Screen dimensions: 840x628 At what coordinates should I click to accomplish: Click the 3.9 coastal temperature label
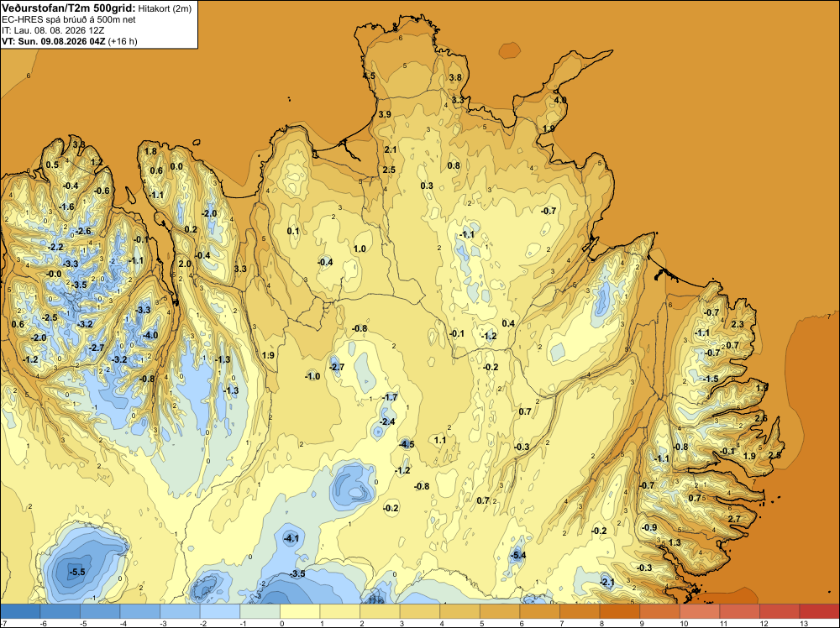tap(385, 114)
